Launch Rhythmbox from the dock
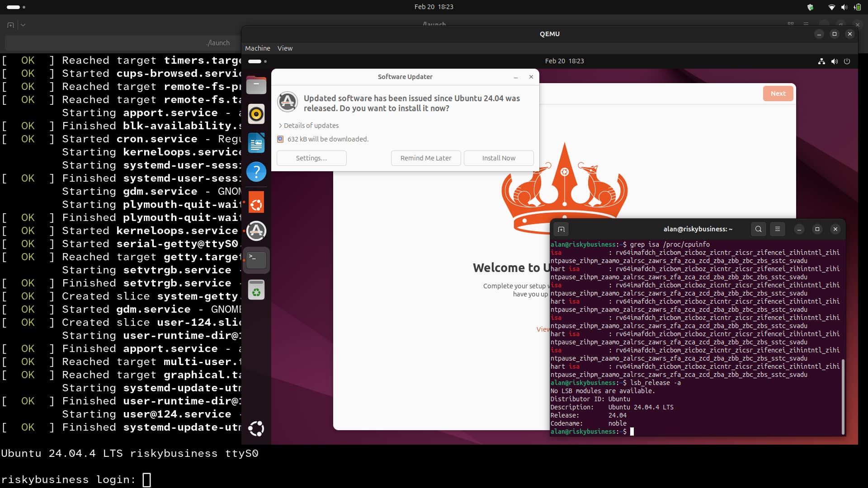This screenshot has height=488, width=868. click(x=256, y=114)
